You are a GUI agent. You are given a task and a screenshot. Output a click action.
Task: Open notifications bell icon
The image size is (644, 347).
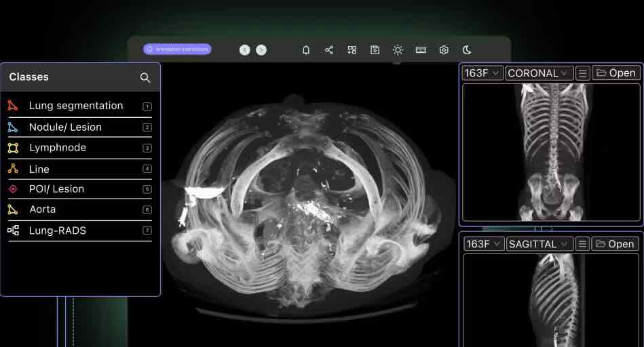pyautogui.click(x=306, y=50)
